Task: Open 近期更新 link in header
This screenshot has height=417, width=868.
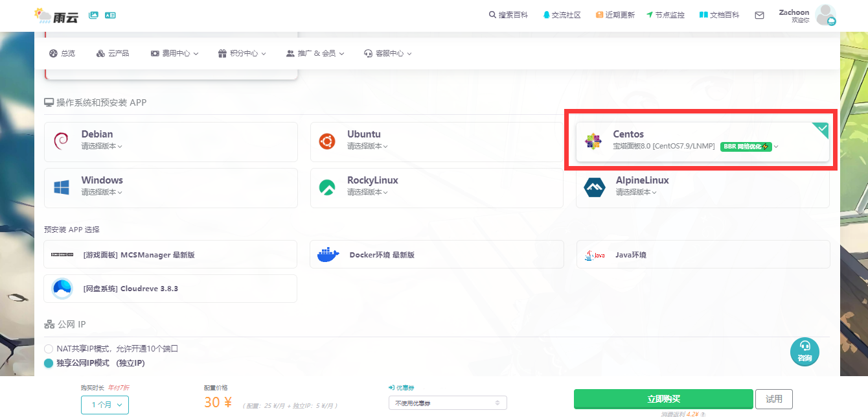Action: click(615, 15)
